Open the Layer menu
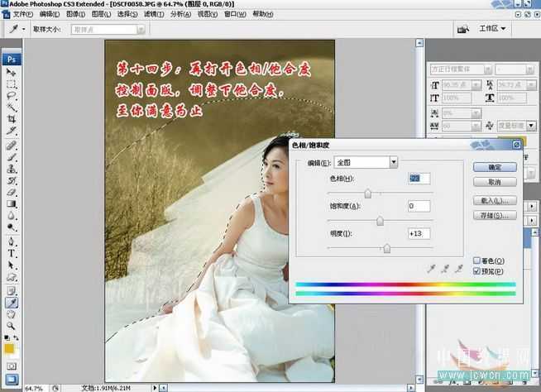Screen dimensions: 541x392 tap(101, 15)
